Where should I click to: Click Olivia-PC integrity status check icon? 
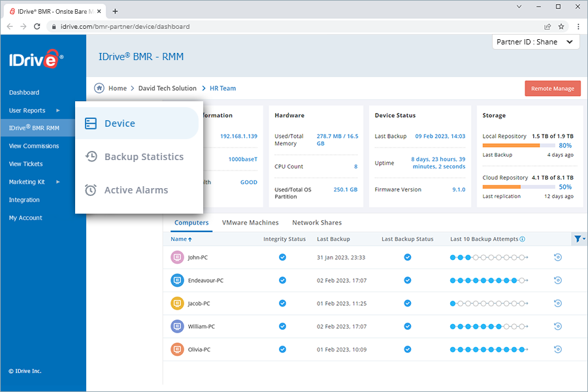pyautogui.click(x=282, y=350)
